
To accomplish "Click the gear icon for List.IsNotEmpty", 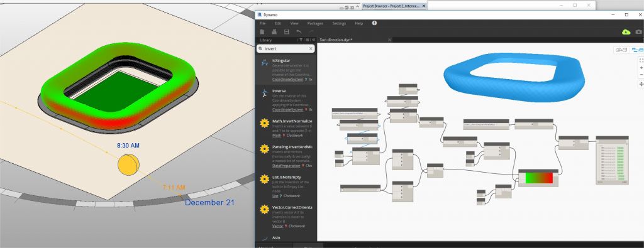I will 265,179.
